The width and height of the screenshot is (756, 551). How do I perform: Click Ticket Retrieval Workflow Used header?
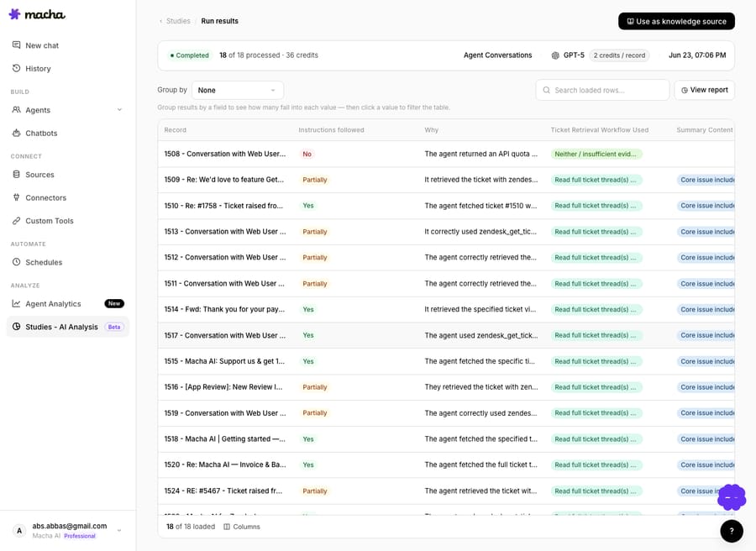[599, 130]
